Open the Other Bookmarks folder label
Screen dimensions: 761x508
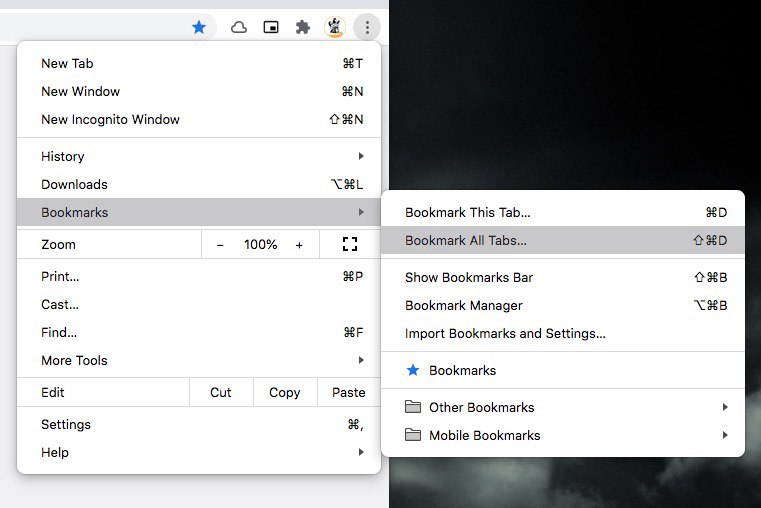pyautogui.click(x=481, y=408)
